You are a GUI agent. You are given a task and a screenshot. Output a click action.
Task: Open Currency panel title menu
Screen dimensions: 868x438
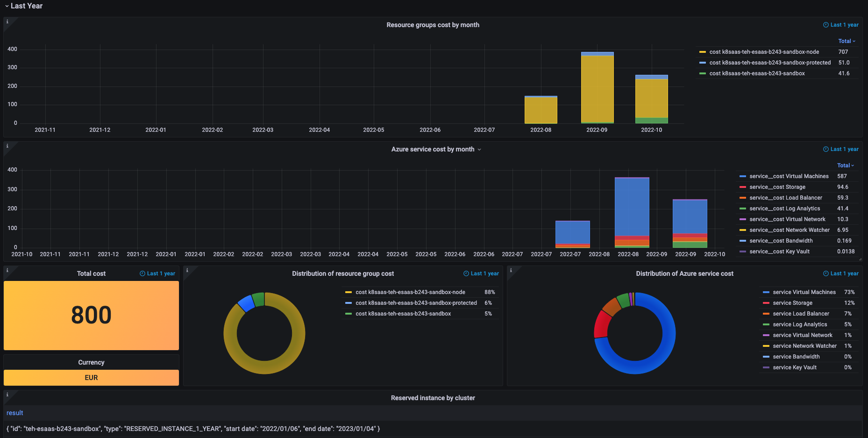click(x=91, y=362)
